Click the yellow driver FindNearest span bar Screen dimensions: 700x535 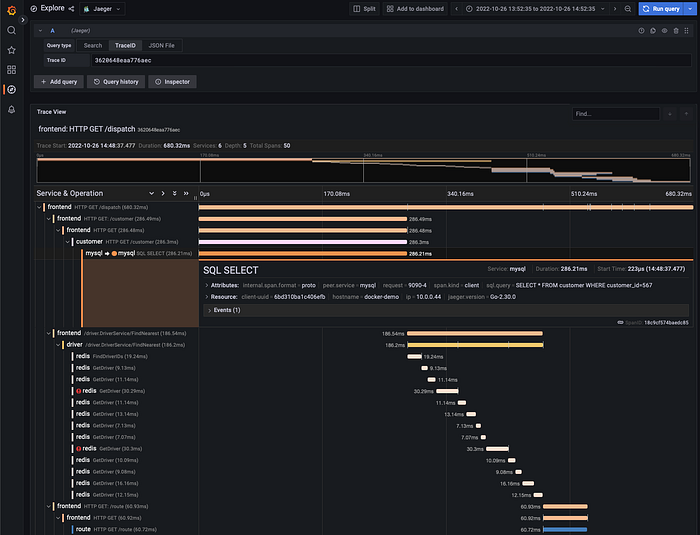pyautogui.click(x=475, y=345)
